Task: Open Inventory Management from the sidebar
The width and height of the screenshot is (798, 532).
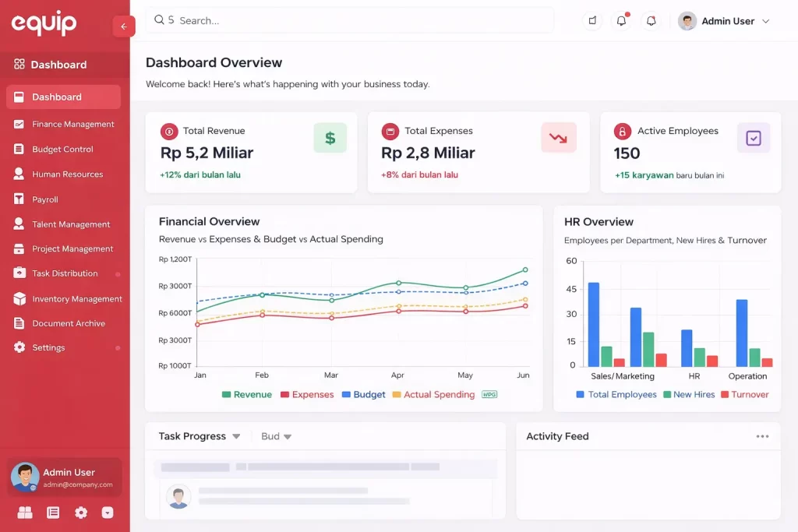Action: coord(76,299)
